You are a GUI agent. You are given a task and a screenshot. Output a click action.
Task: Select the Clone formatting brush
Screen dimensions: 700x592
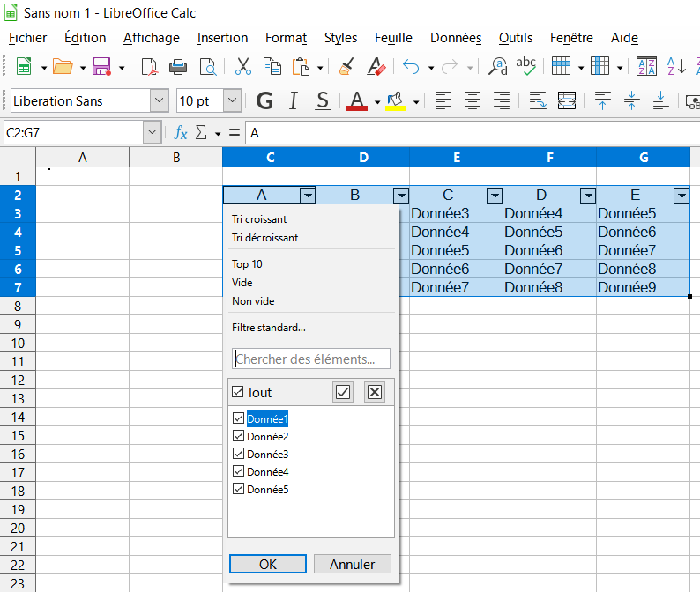pos(346,66)
